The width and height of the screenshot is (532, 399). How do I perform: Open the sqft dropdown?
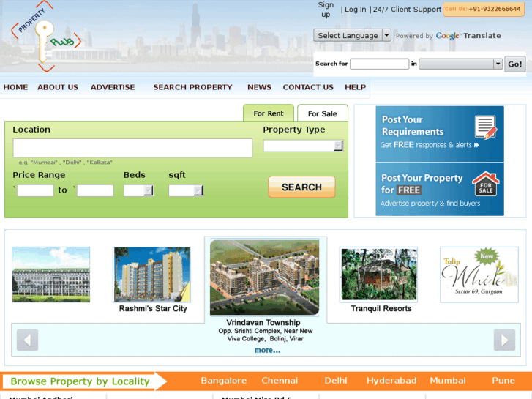click(x=186, y=190)
